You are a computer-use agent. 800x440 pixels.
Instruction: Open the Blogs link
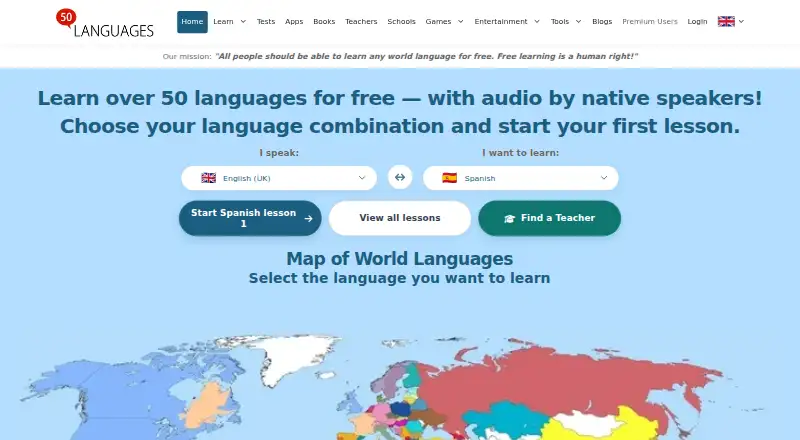(x=602, y=22)
